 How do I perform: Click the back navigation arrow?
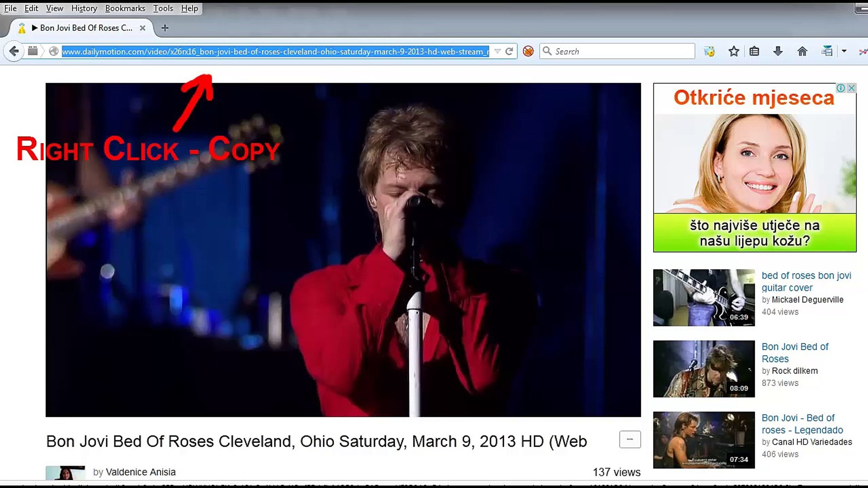pos(13,51)
